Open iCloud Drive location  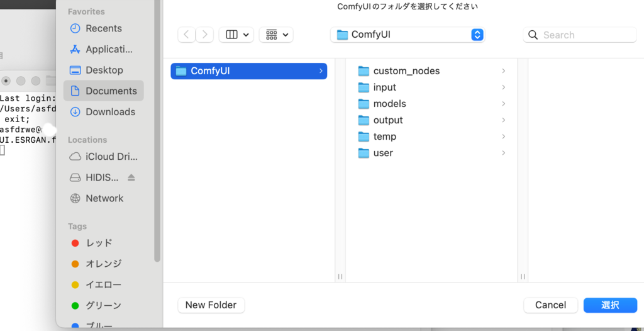click(x=104, y=157)
